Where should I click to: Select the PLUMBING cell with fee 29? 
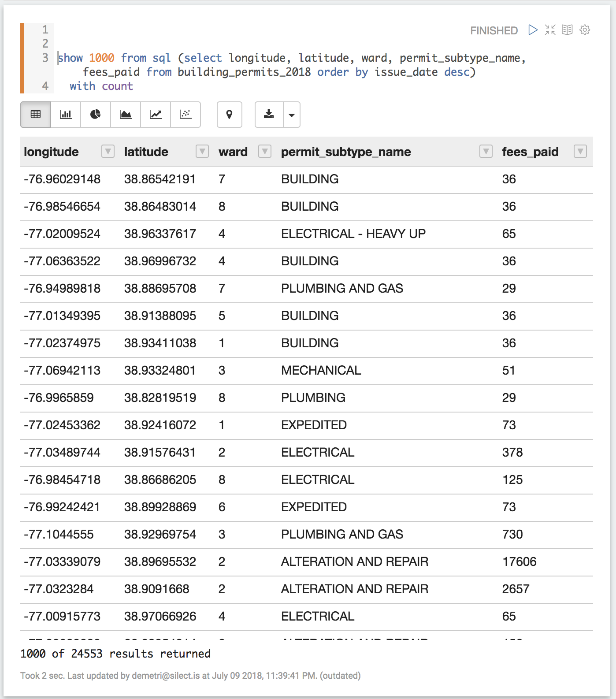[x=313, y=398]
